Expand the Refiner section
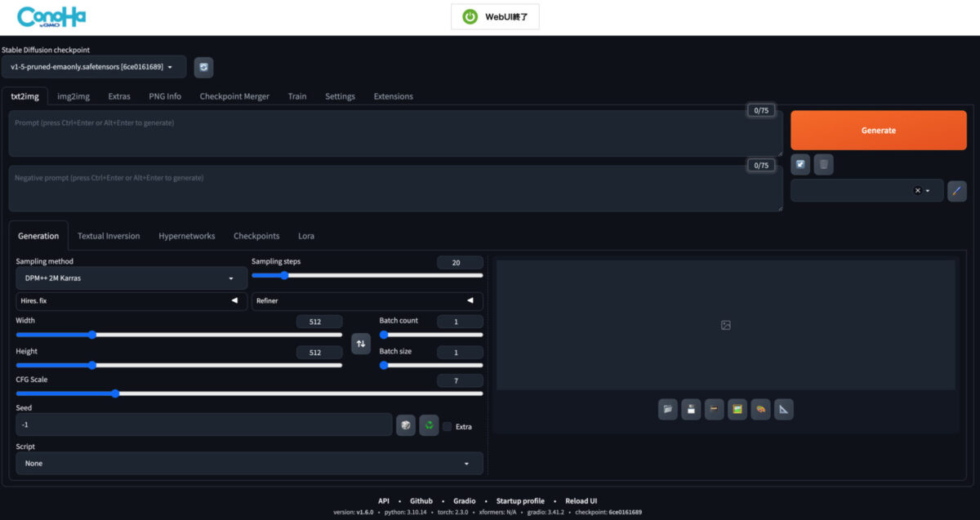Viewport: 980px width, 520px height. point(367,301)
